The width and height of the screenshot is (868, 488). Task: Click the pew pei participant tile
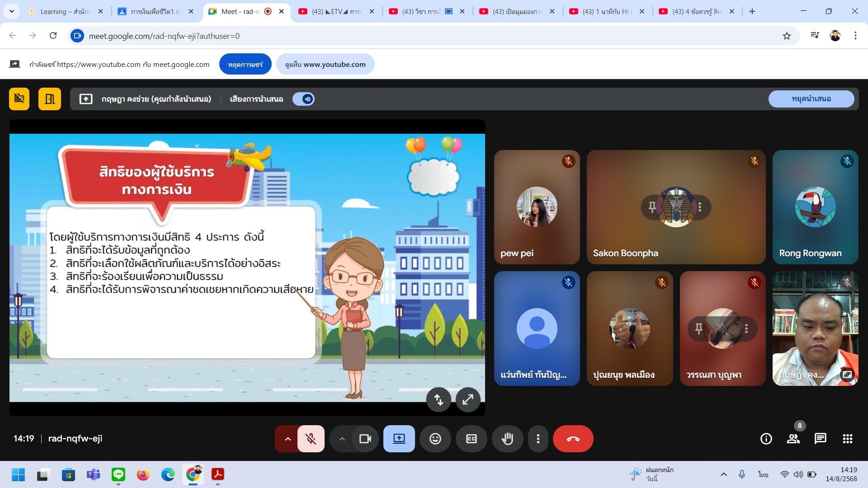(537, 207)
